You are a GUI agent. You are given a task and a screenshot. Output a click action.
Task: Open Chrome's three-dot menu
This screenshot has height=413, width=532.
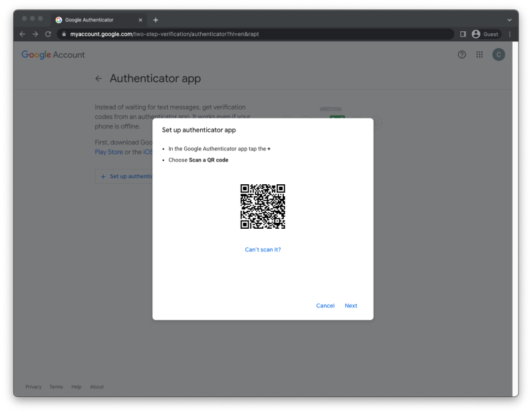510,34
